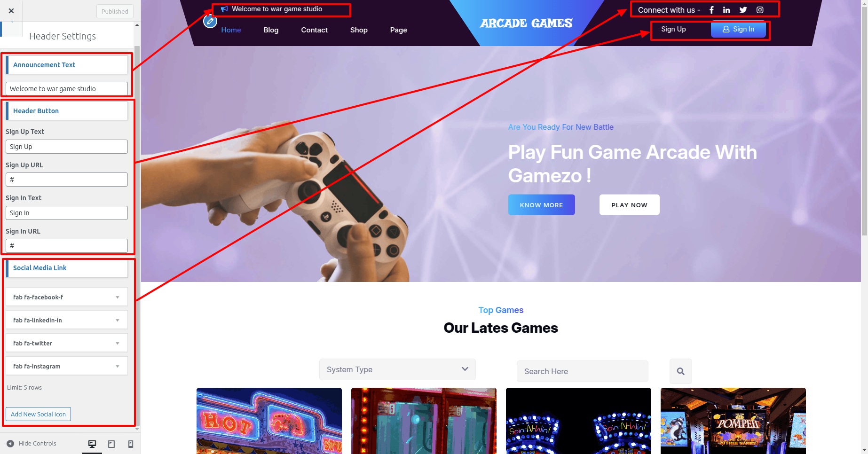Click the KNOW MORE button
The width and height of the screenshot is (868, 454).
(x=541, y=205)
